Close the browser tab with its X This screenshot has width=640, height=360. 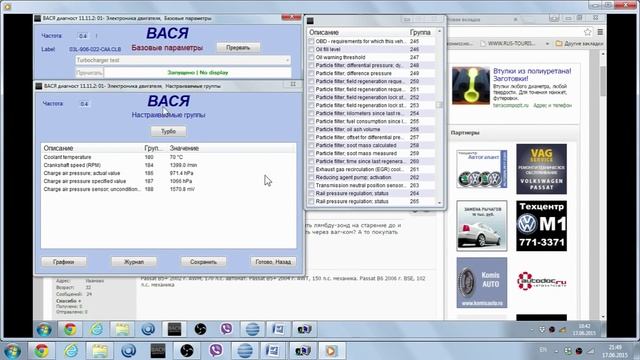tap(516, 19)
